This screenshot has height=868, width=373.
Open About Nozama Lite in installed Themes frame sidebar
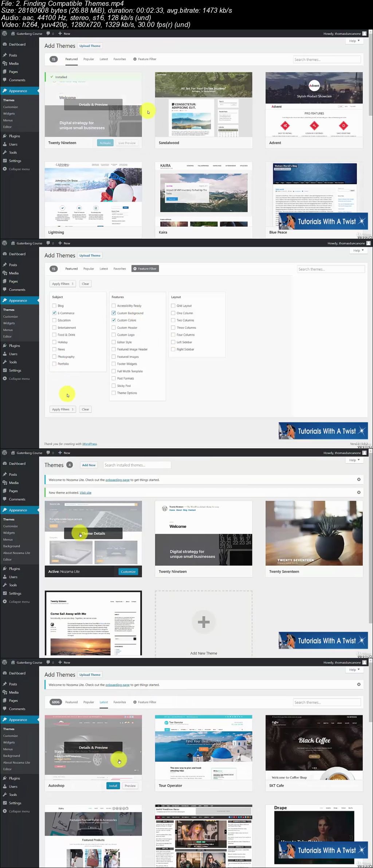click(17, 553)
